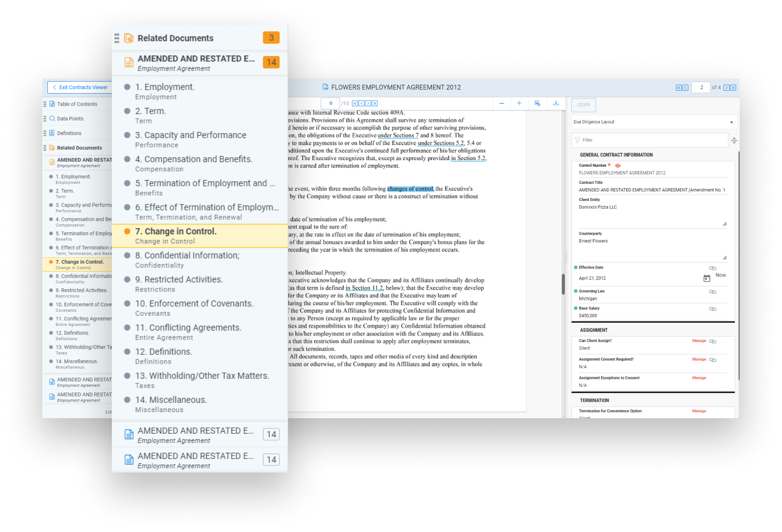This screenshot has height=532, width=782.
Task: Click the funnel icon inside the Filter field
Action: point(577,140)
